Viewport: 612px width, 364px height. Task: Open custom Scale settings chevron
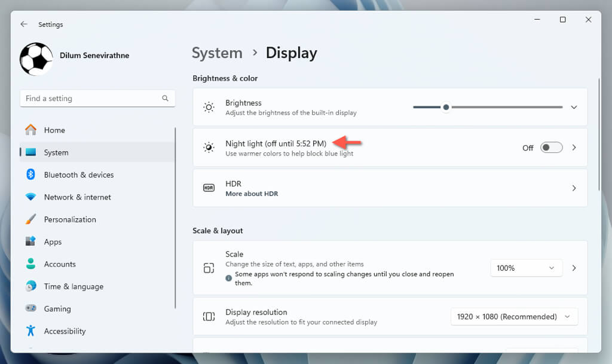(574, 268)
